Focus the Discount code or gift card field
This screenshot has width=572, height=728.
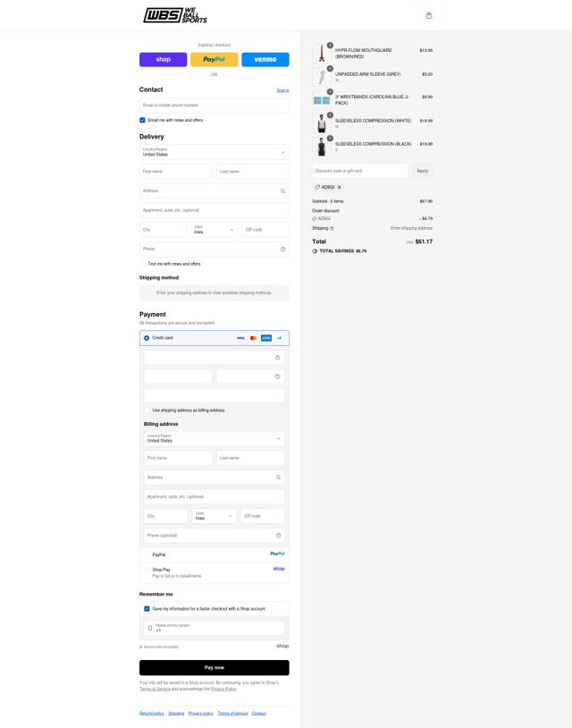pyautogui.click(x=360, y=171)
